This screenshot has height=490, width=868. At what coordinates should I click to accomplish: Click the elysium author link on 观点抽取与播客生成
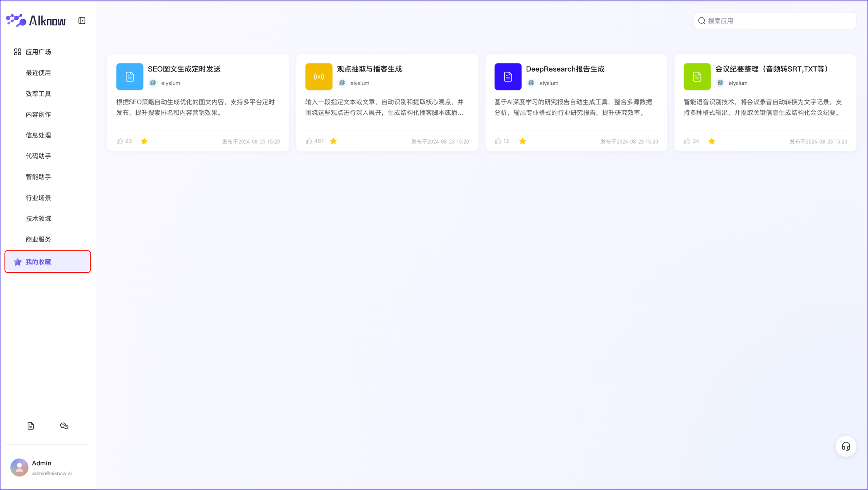tap(359, 83)
